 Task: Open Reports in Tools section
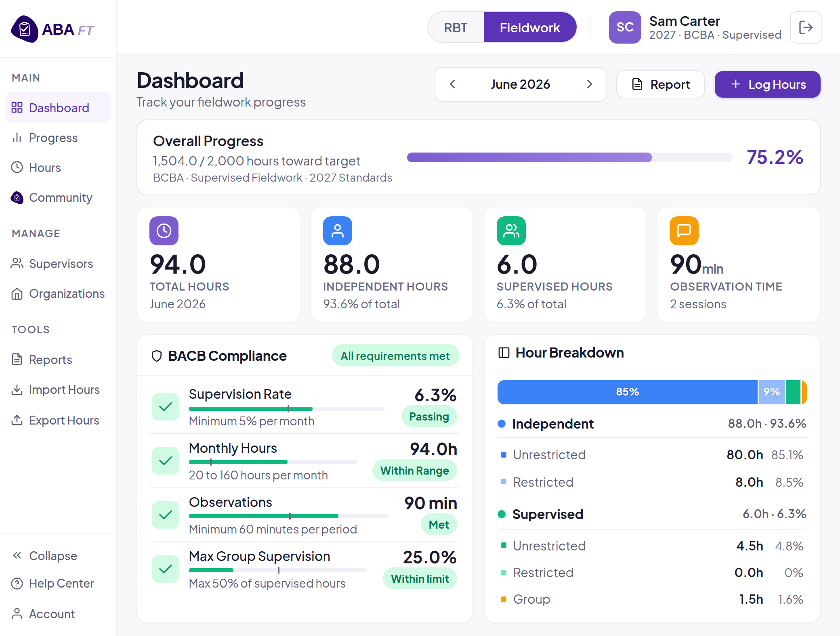click(x=58, y=359)
